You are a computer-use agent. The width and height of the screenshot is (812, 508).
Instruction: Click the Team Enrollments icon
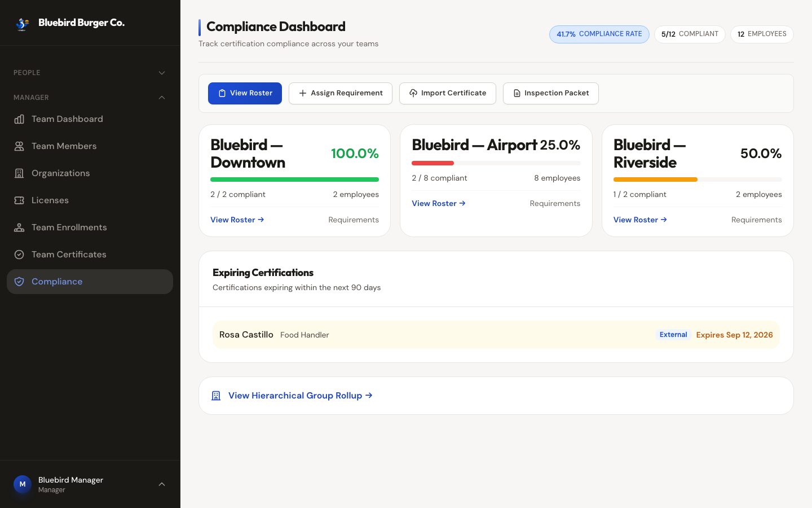19,227
